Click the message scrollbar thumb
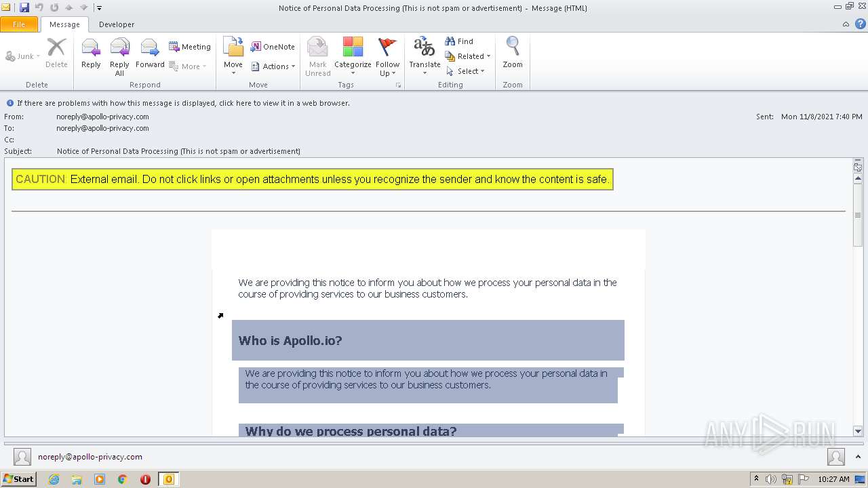Screen dimensions: 868x488 coord(858,215)
